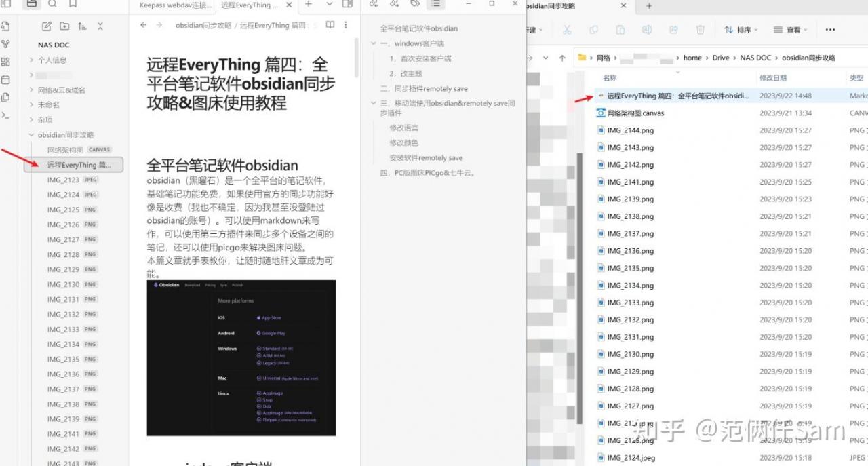Click the Copy icon in File Explorer
The image size is (868, 466).
click(x=593, y=30)
